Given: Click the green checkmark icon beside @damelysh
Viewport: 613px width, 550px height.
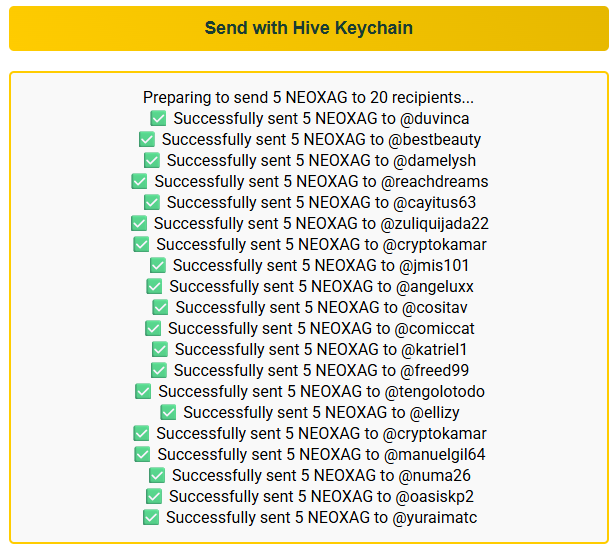Looking at the screenshot, I should (x=152, y=160).
